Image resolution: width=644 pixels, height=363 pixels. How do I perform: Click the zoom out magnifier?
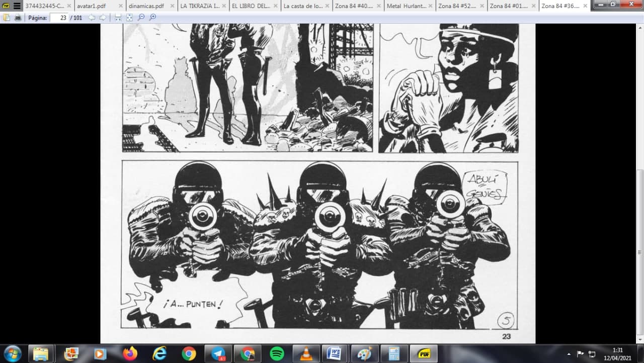pyautogui.click(x=141, y=18)
